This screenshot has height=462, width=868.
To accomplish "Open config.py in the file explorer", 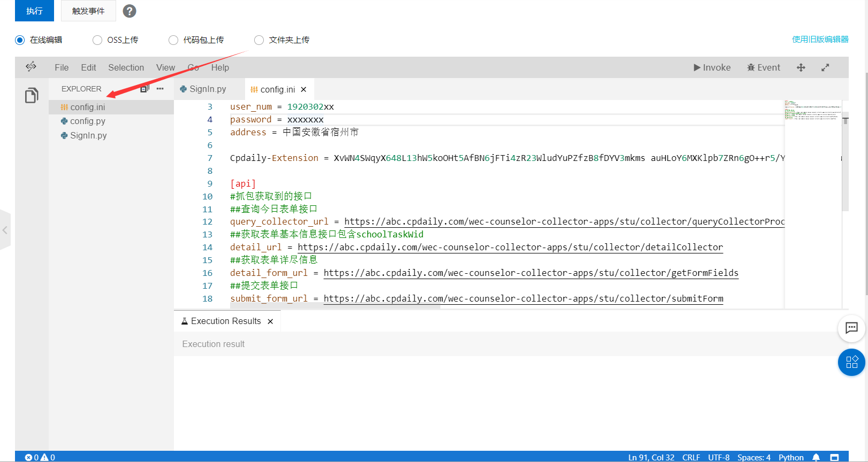I will pos(88,121).
